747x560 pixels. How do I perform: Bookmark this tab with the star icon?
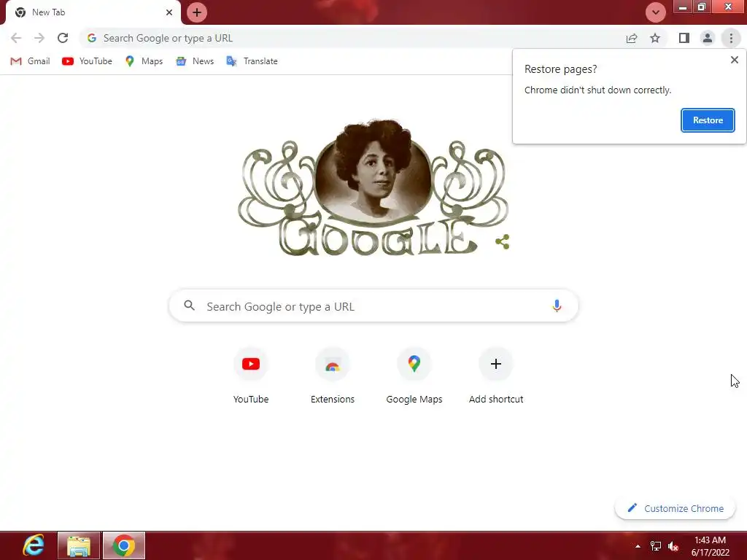coord(655,38)
